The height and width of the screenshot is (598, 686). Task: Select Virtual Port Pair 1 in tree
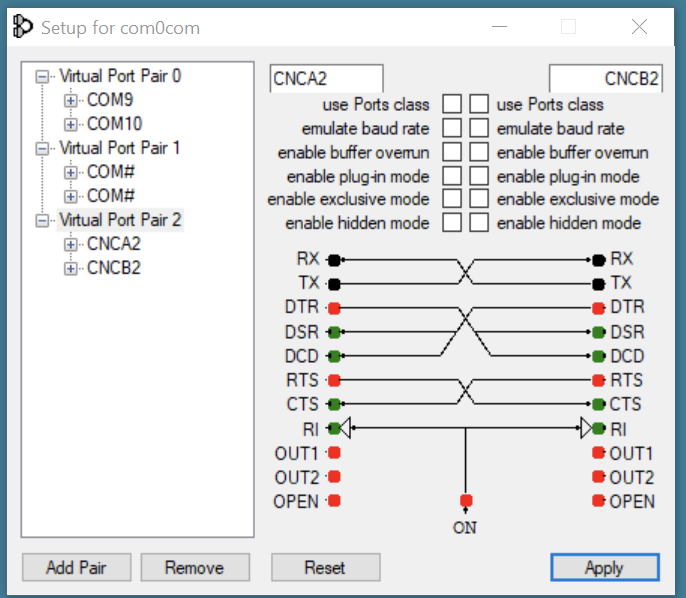pos(120,147)
